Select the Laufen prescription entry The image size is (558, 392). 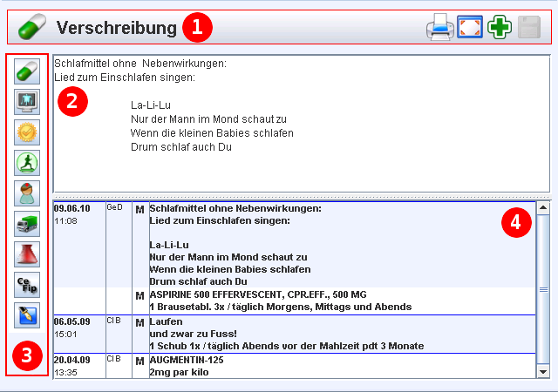[167, 321]
